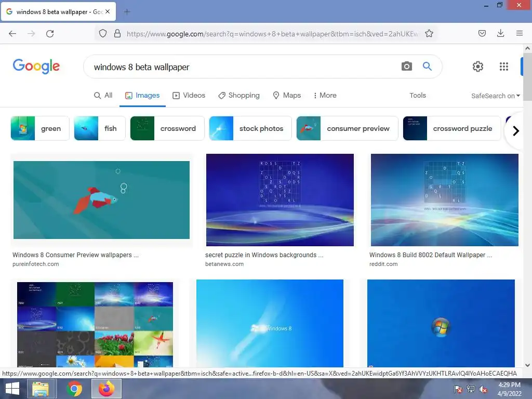
Task: Open 'Windows 8 Build 8002 Default Wallpaper' link
Action: [431, 255]
